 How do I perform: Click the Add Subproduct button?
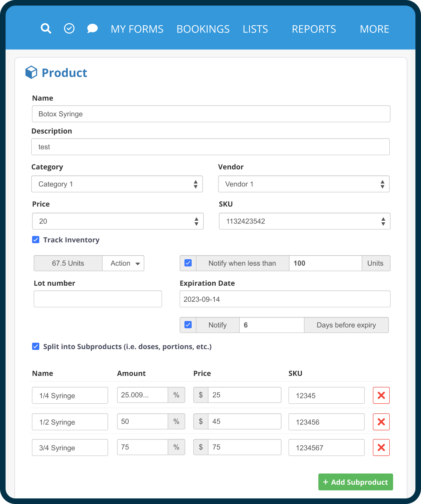pos(355,482)
